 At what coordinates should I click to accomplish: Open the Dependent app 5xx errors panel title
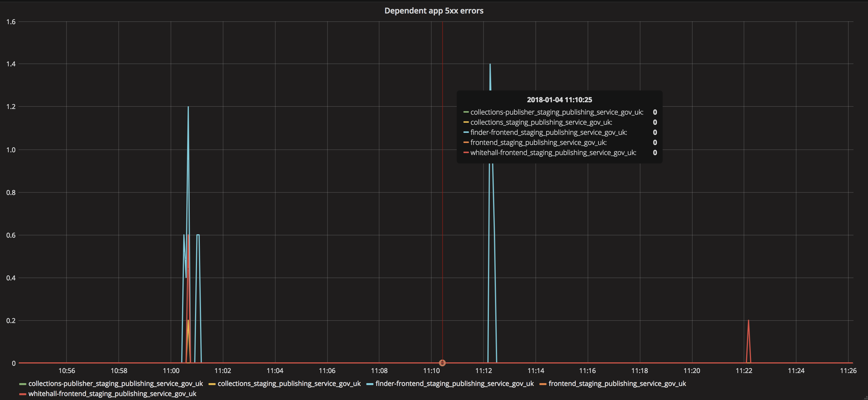coord(434,11)
